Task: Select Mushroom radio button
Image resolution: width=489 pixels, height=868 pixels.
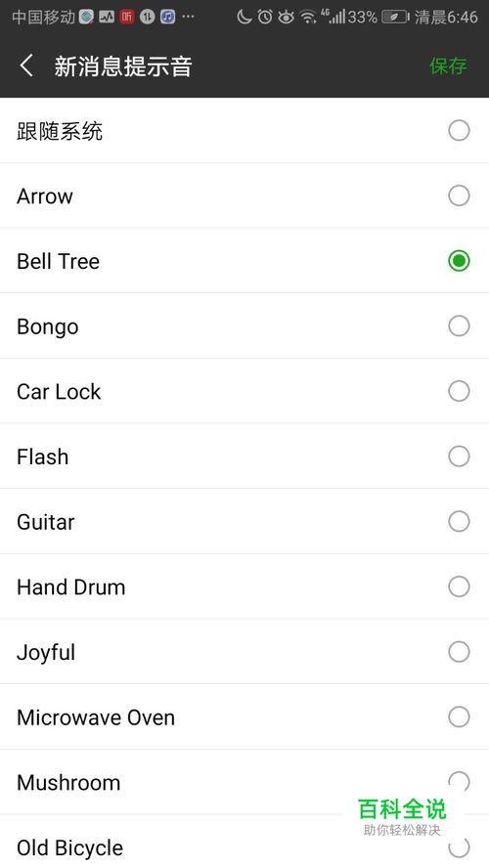Action: [x=459, y=782]
